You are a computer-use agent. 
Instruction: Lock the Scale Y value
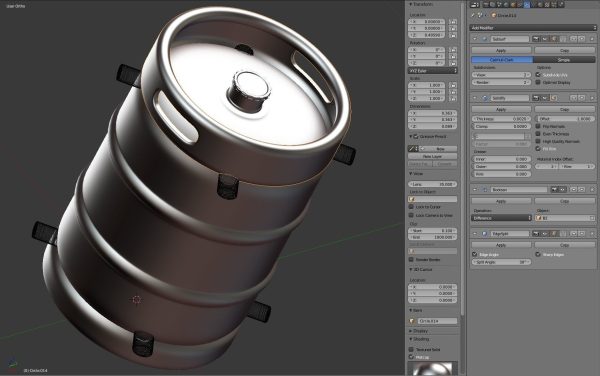coord(453,92)
